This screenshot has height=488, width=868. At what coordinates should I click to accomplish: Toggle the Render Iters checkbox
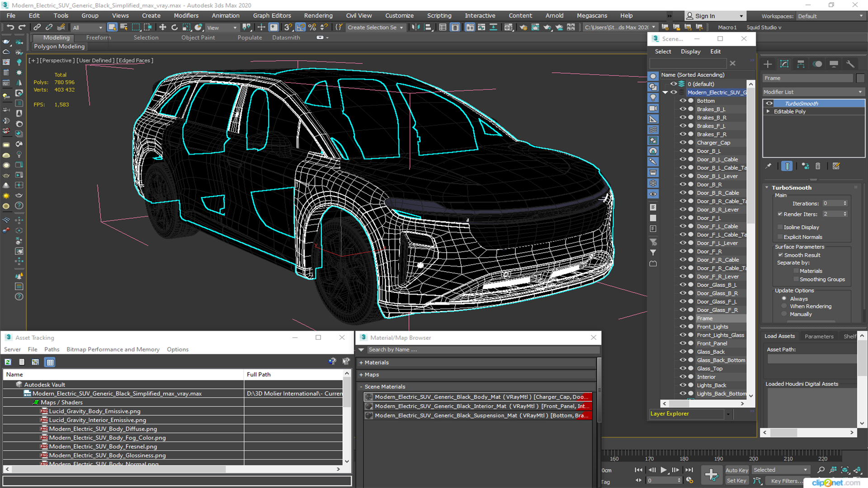coord(780,214)
